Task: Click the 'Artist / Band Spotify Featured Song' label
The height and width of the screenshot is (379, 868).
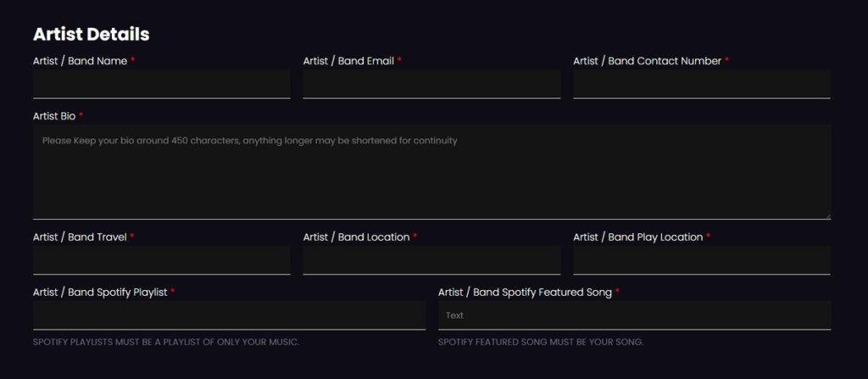Action: pos(525,292)
